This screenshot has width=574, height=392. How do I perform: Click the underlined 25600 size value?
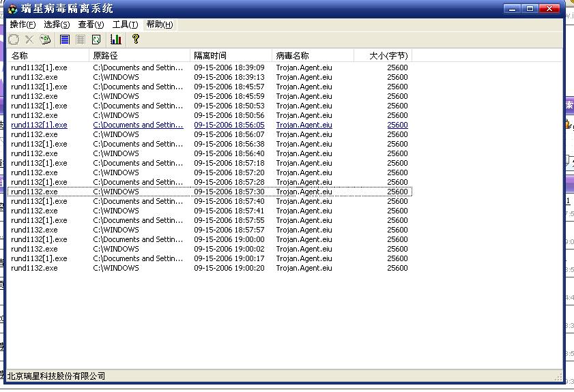(x=397, y=125)
